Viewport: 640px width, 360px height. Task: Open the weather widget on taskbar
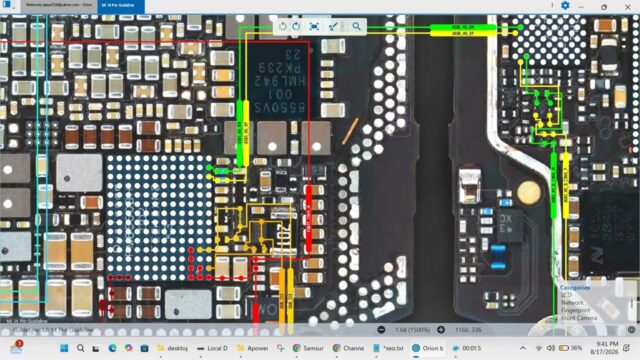tap(16, 348)
